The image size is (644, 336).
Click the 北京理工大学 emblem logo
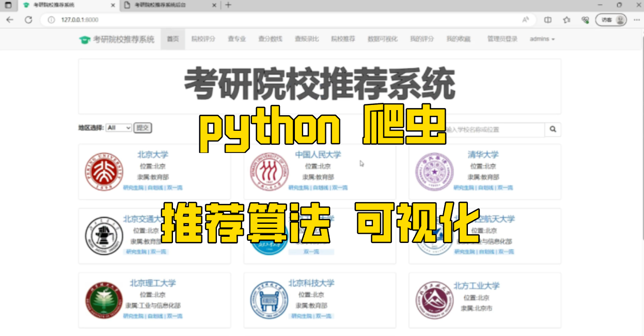(x=104, y=300)
